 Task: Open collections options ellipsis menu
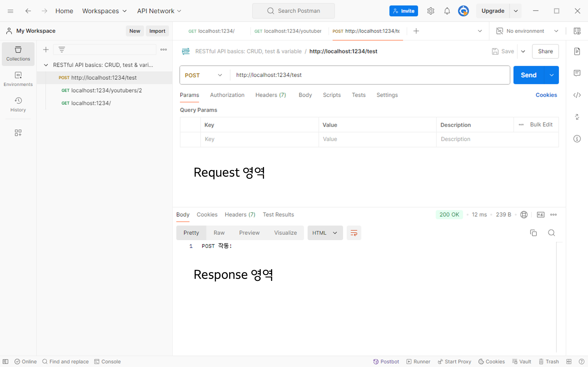(164, 50)
